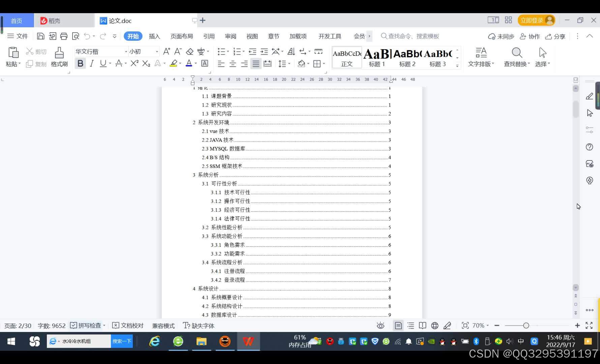This screenshot has width=600, height=364.
Task: Toggle Justify alignment button
Action: (256, 63)
